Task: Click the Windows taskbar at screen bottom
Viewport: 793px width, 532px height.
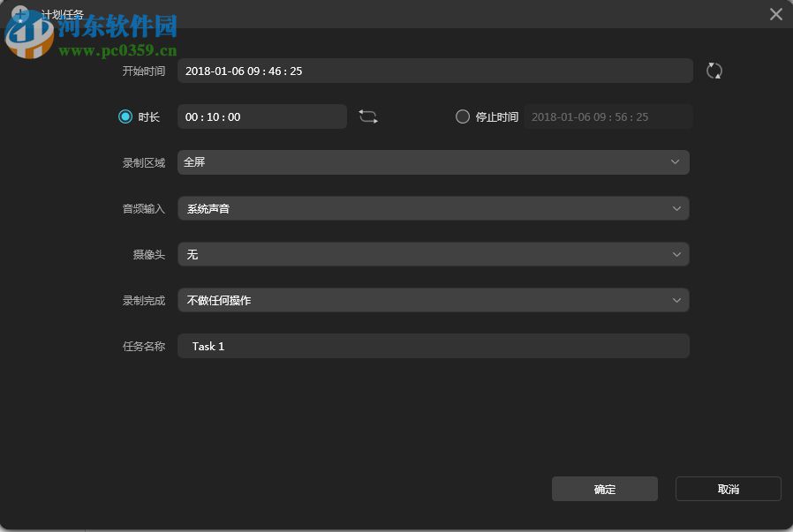Action: click(x=396, y=528)
